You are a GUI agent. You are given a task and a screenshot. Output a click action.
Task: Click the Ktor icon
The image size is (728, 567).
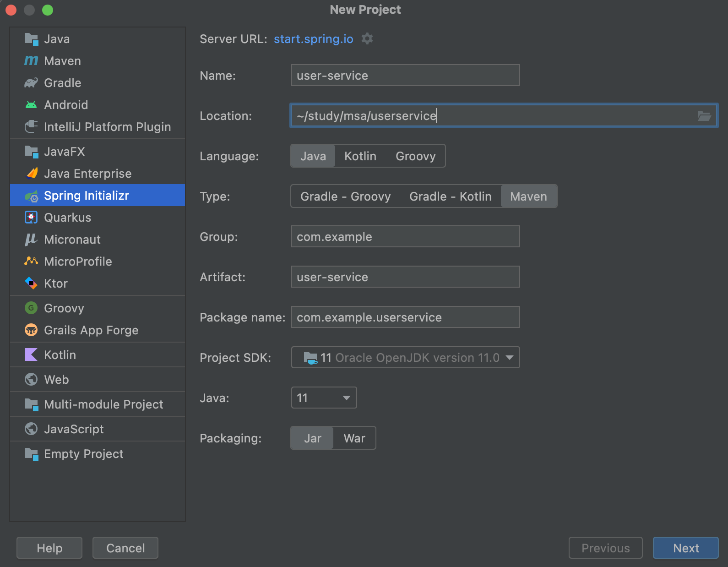coord(31,283)
